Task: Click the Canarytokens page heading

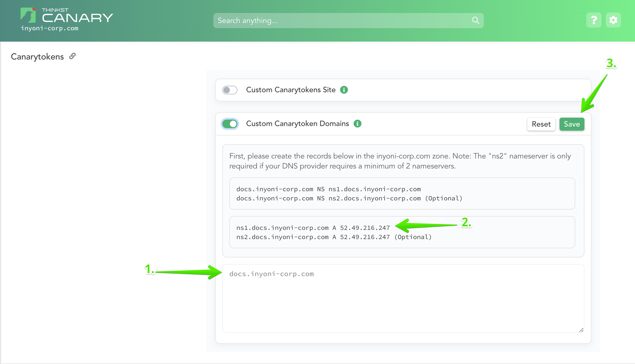Action: (x=37, y=57)
